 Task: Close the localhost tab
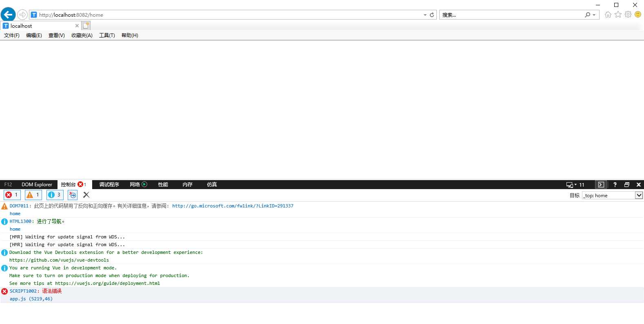(77, 26)
